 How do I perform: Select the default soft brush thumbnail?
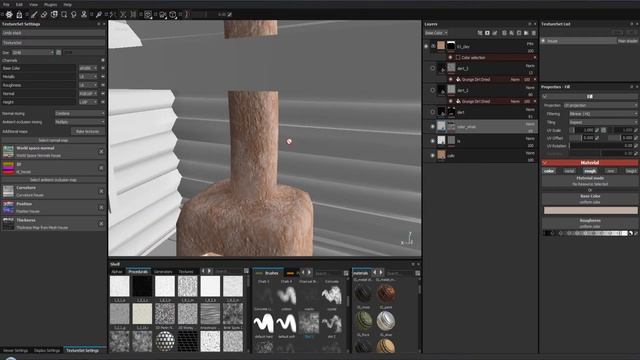(x=286, y=324)
